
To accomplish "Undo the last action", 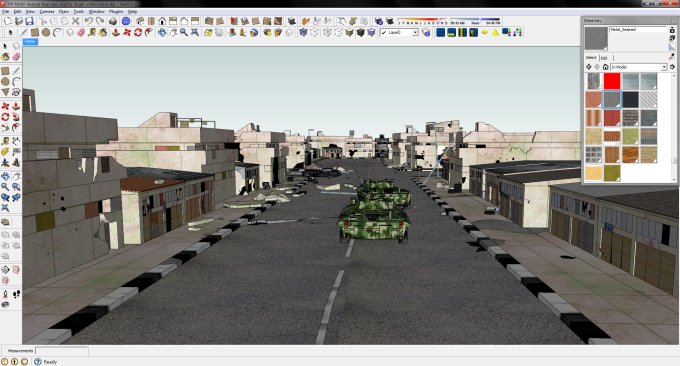I will click(88, 21).
